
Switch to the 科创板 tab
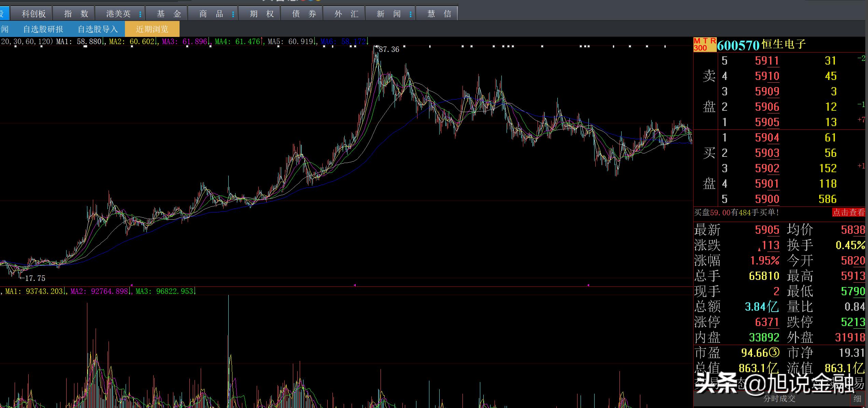[33, 14]
